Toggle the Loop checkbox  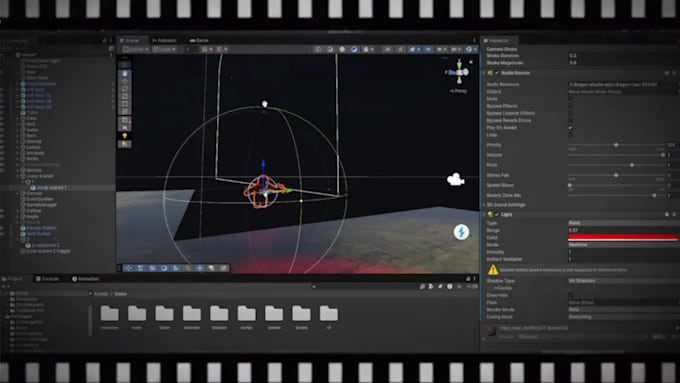[x=571, y=135]
